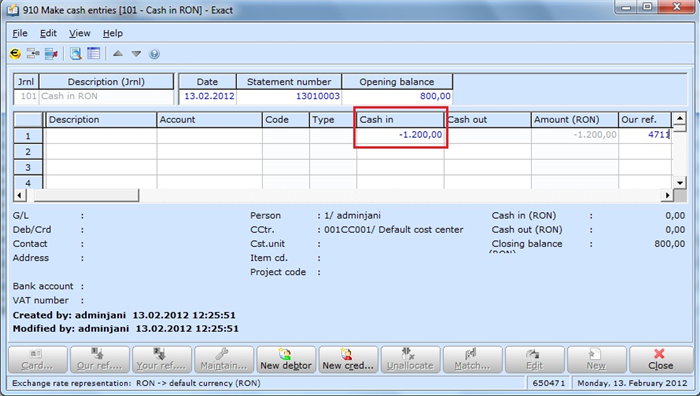Click the Our ref.... button
Image resolution: width=700 pixels, height=396 pixels.
point(100,359)
